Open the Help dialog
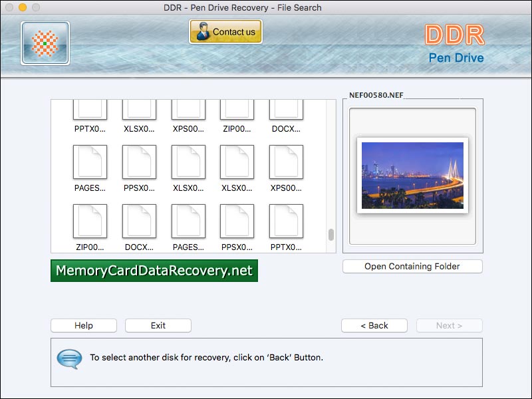The image size is (532, 399). click(x=83, y=325)
